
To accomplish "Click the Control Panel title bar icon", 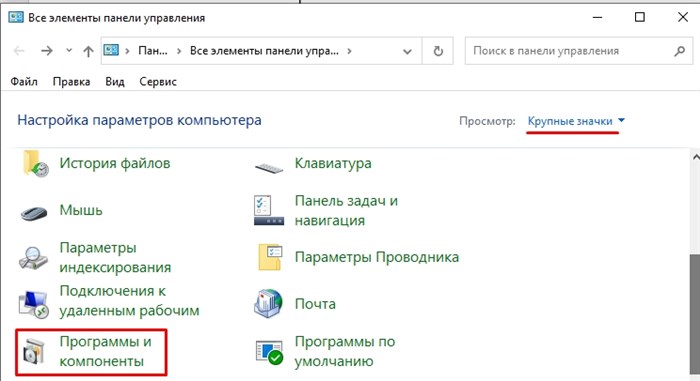I will (x=16, y=17).
